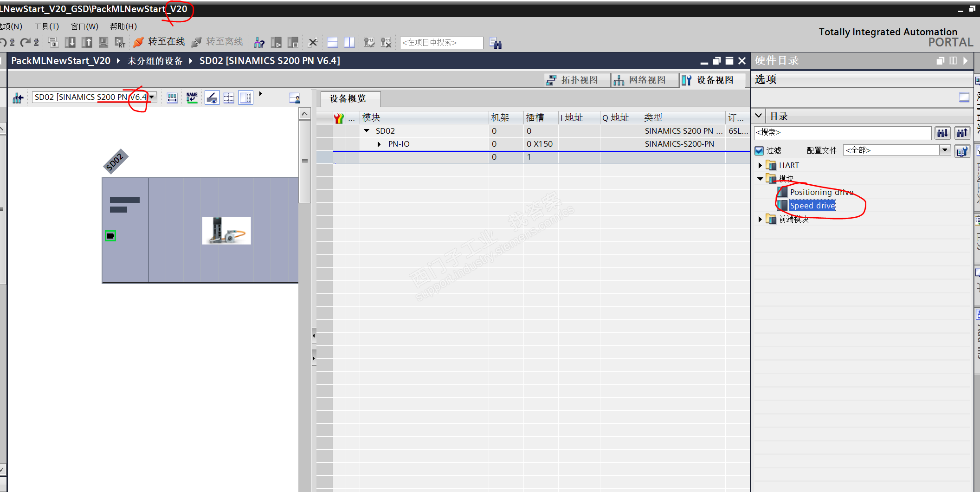Toggle the page break grid icon
Viewport: 980px width, 492px height.
(229, 98)
